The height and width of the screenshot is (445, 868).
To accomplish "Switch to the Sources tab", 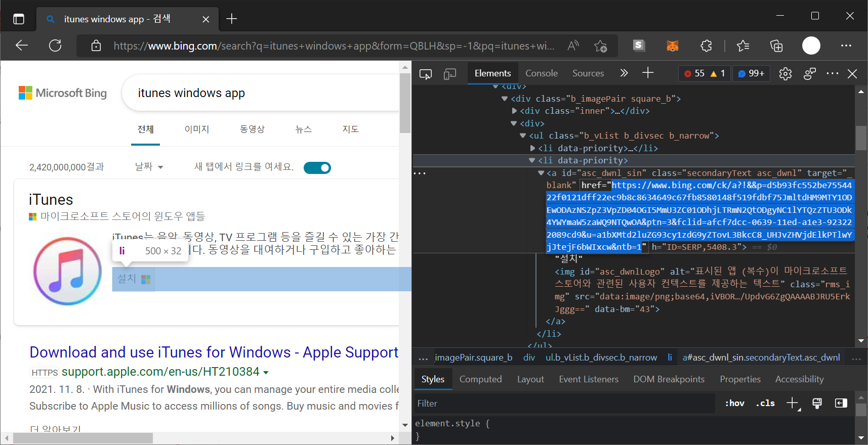I will click(x=588, y=73).
